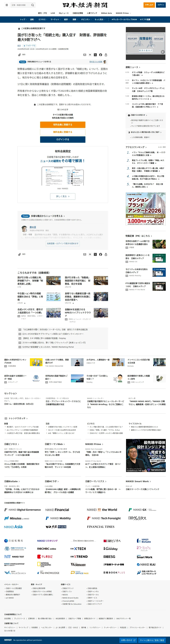The width and height of the screenshot is (170, 644).
Task: Click orange お申し込み button
Action: 149,5
